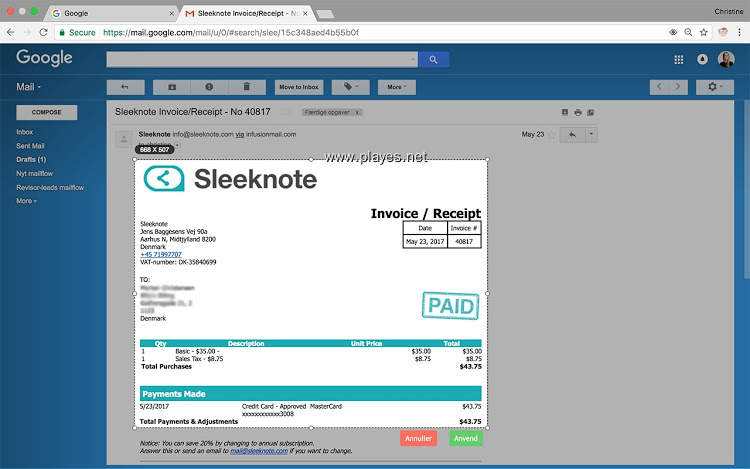Open Drafts (1) folder

tap(31, 160)
